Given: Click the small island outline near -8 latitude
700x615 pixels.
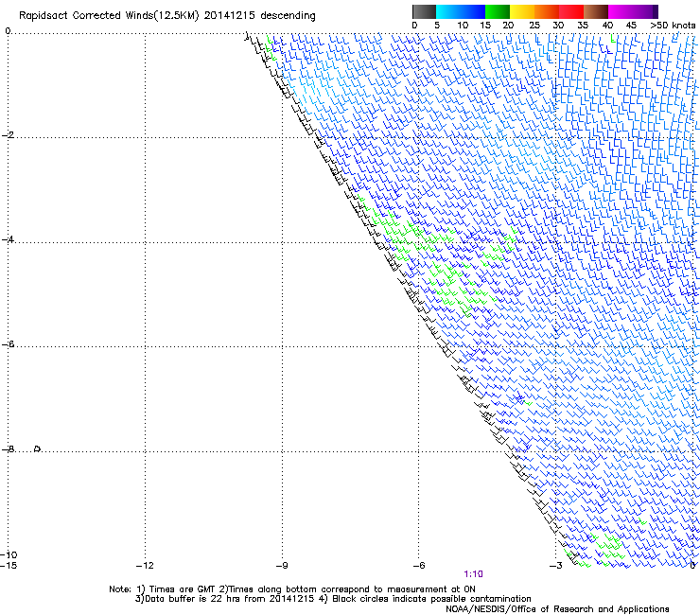Looking at the screenshot, I should (x=38, y=448).
